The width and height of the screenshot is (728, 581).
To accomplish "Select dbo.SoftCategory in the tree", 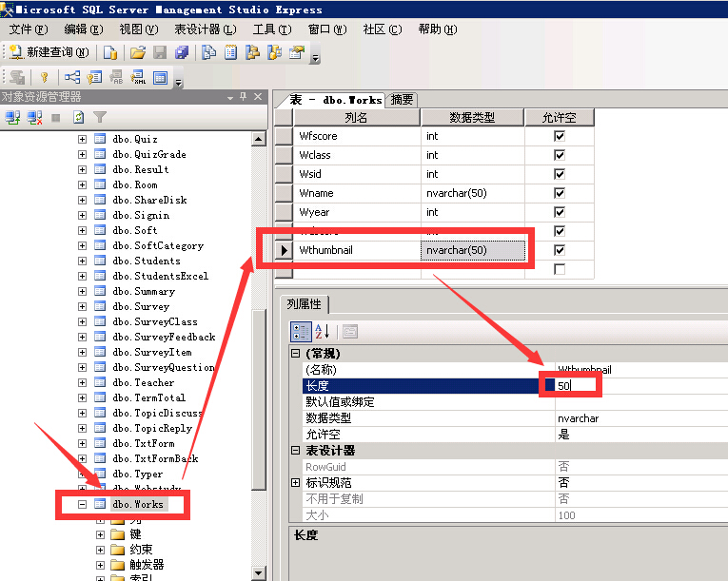I will coord(158,246).
